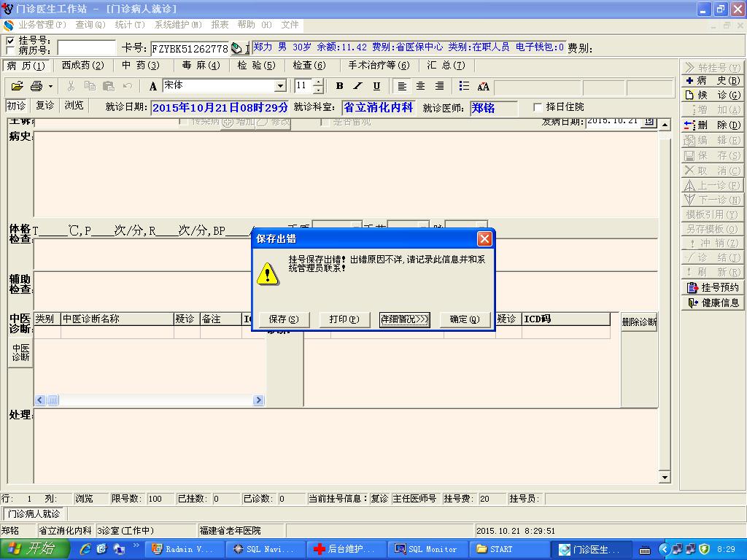Screen dimensions: 747x560
Task: Click 保存(S) in error dialog
Action: (284, 319)
